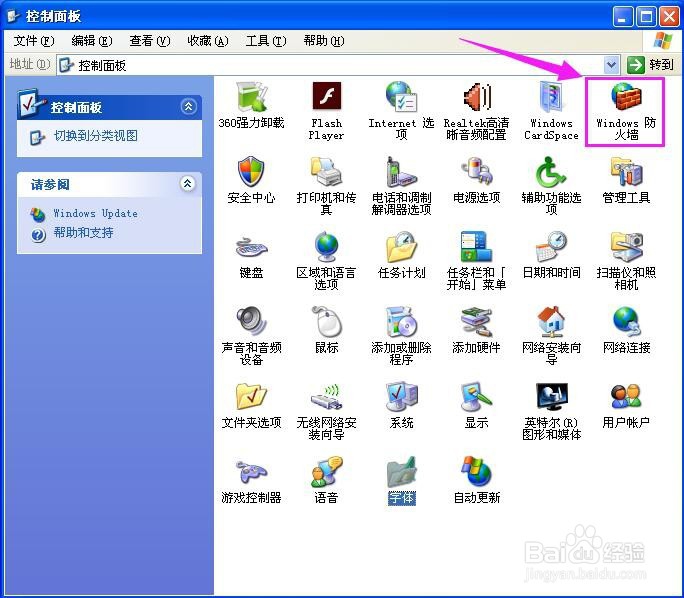Open the 查看(V) menu
The width and height of the screenshot is (684, 598).
click(x=150, y=41)
